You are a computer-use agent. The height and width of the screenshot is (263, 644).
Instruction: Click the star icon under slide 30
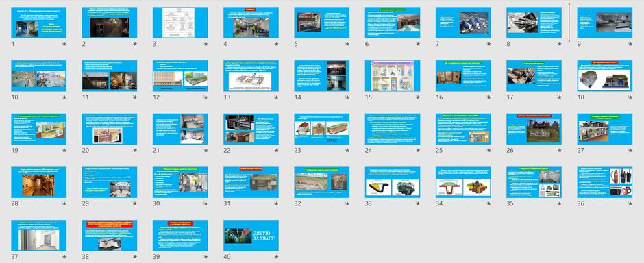point(206,203)
